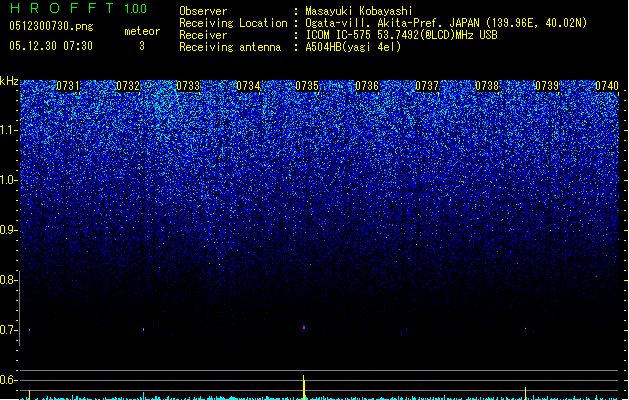The height and width of the screenshot is (400, 629).
Task: Click the 1.1 kHz axis label
Action: pyautogui.click(x=8, y=130)
